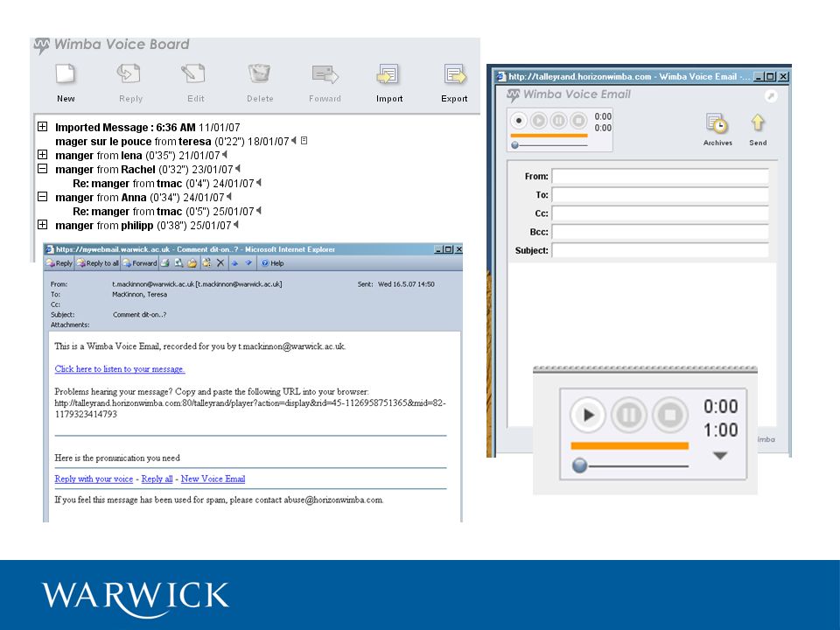Click the move to folder icon in webmail

(x=192, y=263)
